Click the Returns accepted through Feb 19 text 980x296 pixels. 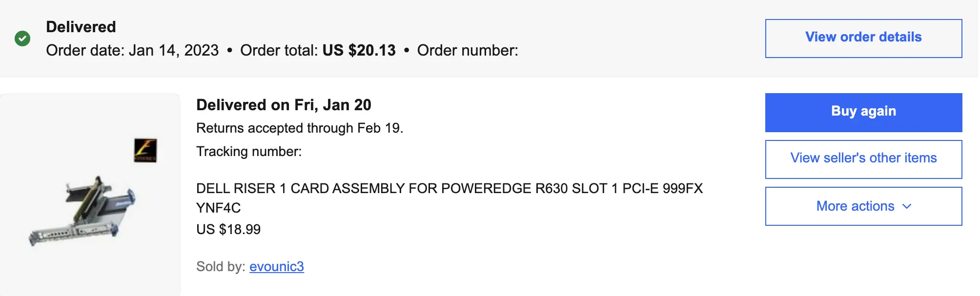(x=299, y=128)
